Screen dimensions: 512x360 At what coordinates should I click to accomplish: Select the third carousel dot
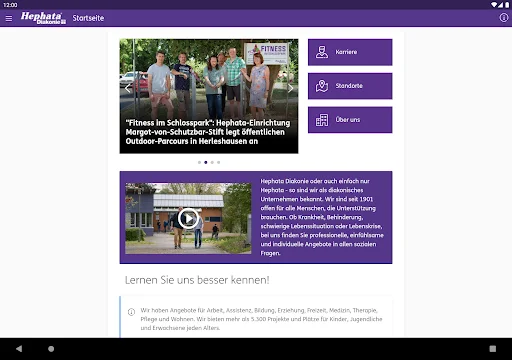(x=212, y=162)
